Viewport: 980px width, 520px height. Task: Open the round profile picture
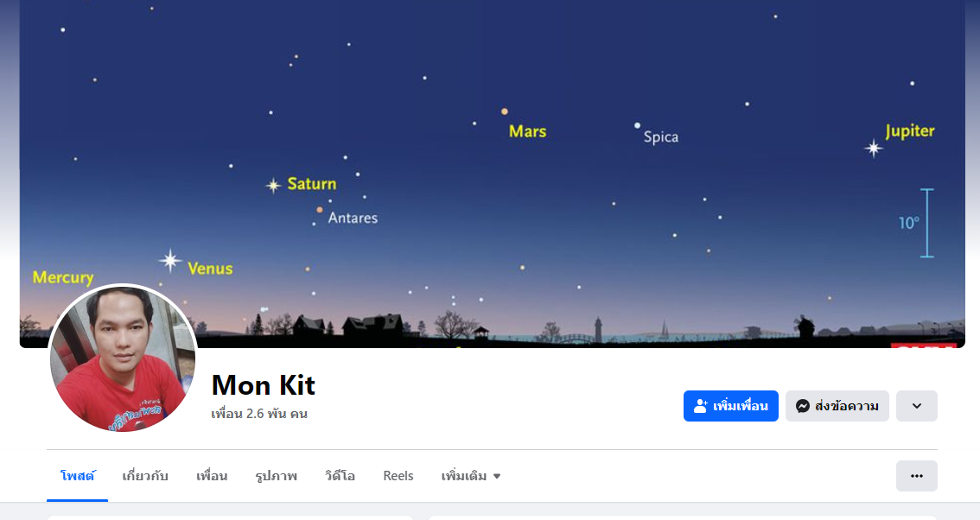[123, 358]
